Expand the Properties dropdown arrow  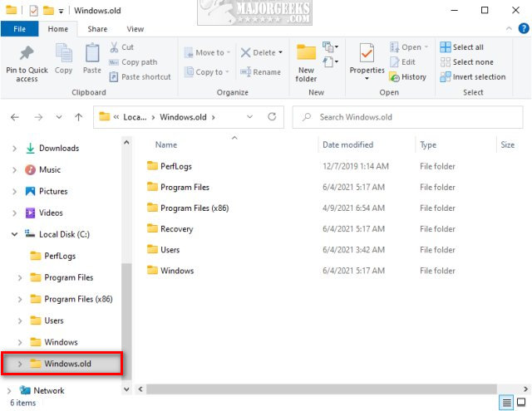click(367, 79)
